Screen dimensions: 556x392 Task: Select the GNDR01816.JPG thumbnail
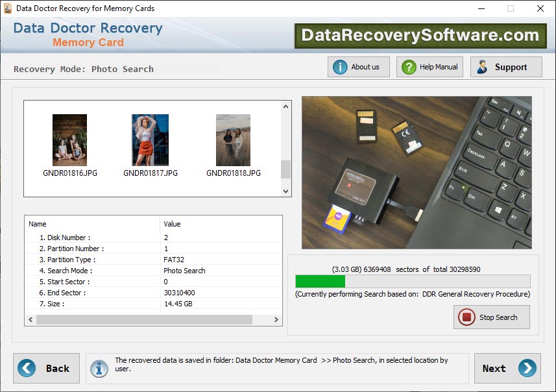[x=69, y=138]
